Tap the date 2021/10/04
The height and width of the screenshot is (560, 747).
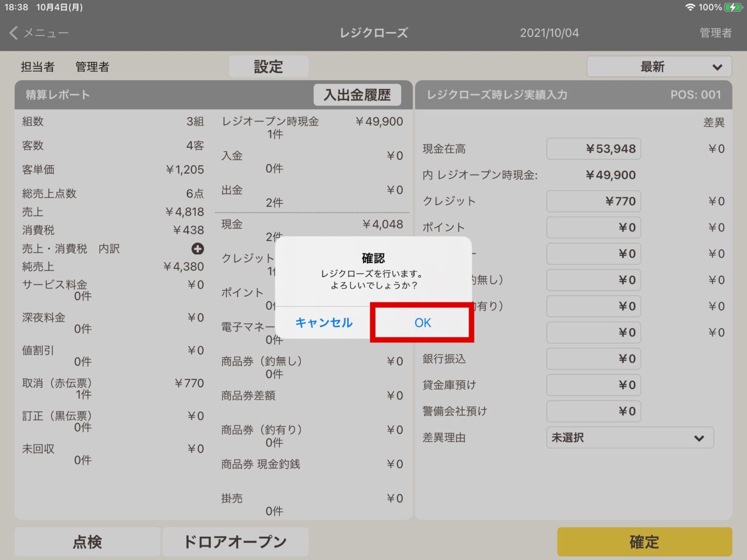click(x=549, y=33)
